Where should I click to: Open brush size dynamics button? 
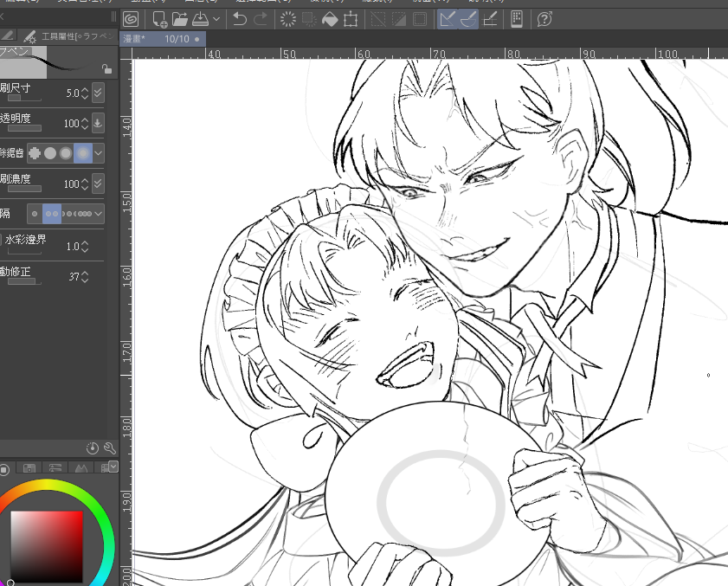click(x=98, y=93)
